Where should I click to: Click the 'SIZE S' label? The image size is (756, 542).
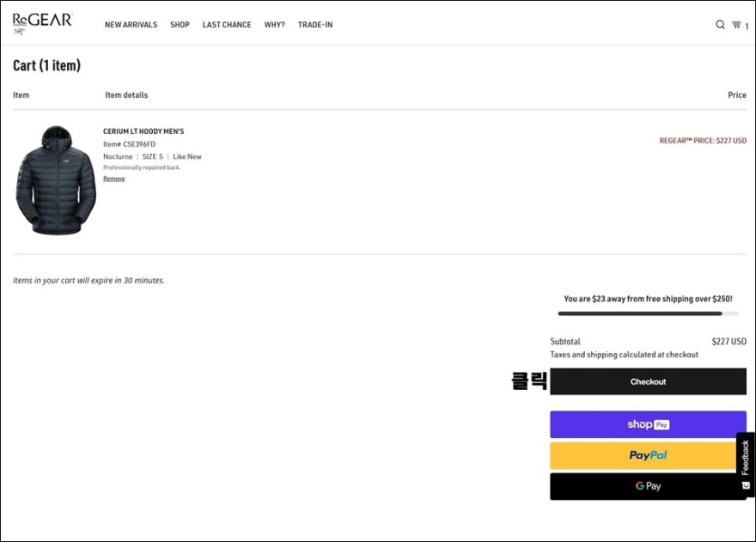coord(153,156)
